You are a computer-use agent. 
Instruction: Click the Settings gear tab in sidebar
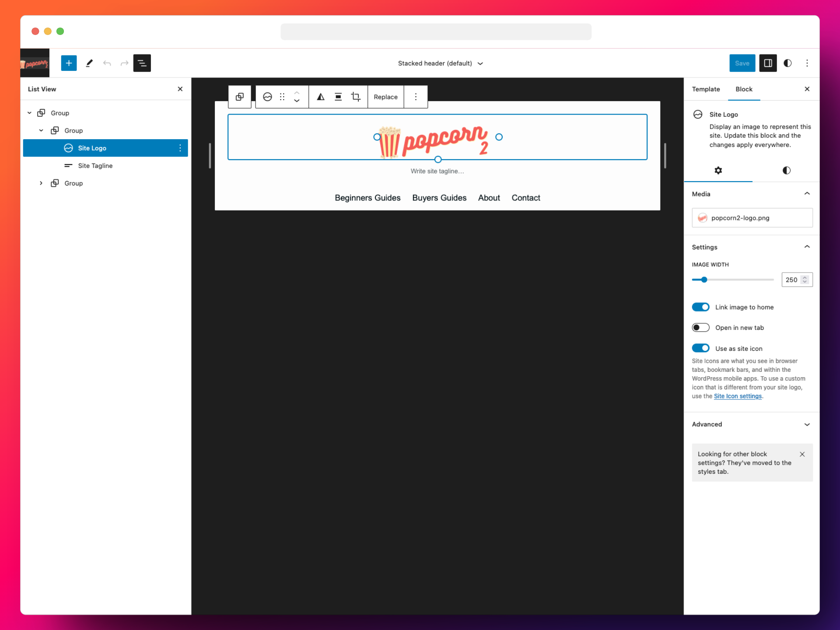pos(718,171)
